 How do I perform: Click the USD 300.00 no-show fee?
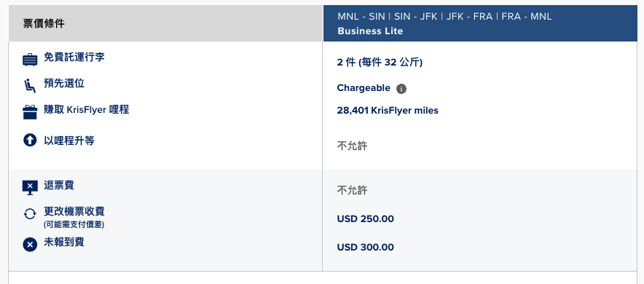click(366, 248)
